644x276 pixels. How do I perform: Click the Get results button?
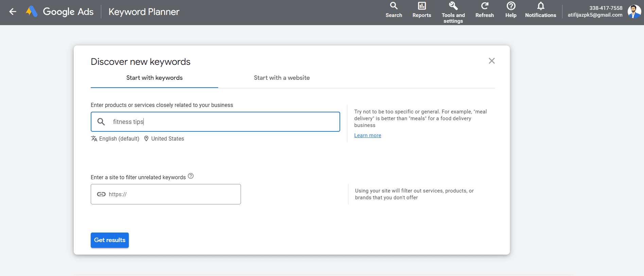pos(110,240)
